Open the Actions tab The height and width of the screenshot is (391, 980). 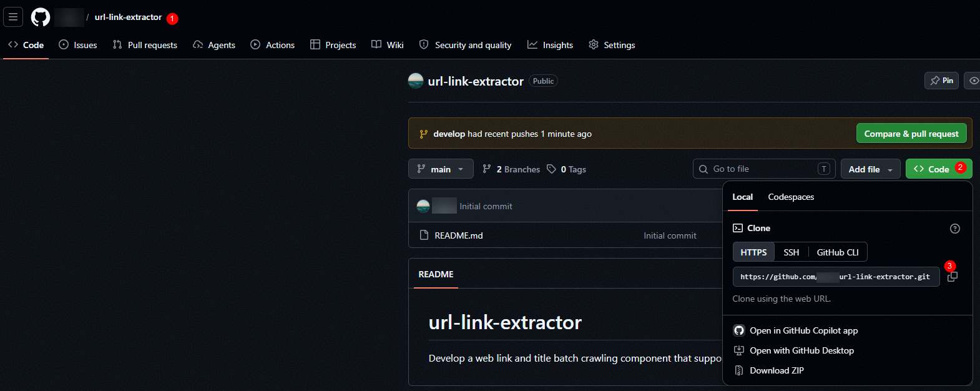pos(272,45)
